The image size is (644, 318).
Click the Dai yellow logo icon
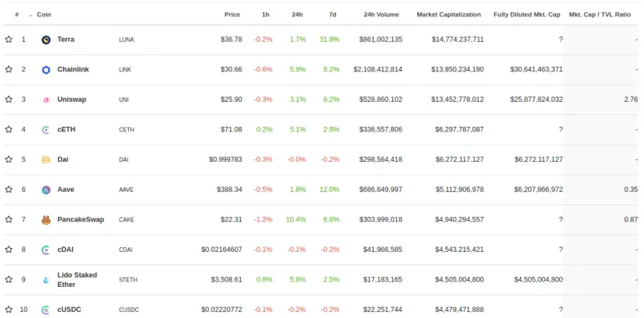[x=46, y=160]
